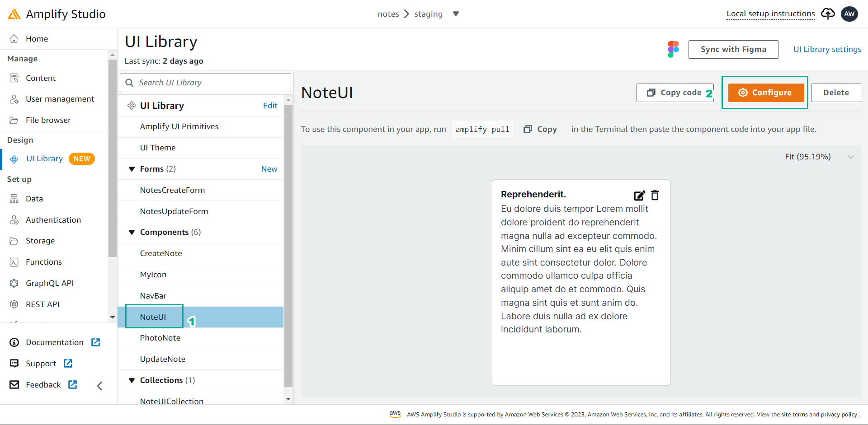
Task: Click the Storage folder icon
Action: click(14, 241)
